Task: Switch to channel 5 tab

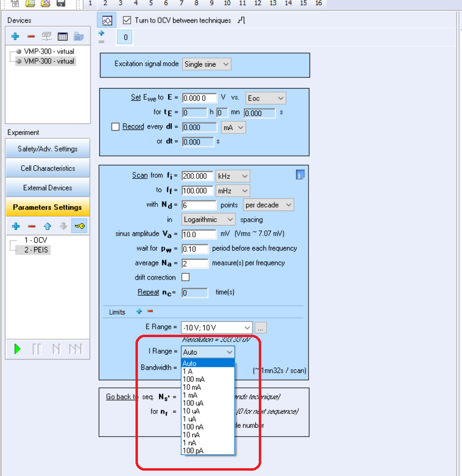Action: [151, 3]
